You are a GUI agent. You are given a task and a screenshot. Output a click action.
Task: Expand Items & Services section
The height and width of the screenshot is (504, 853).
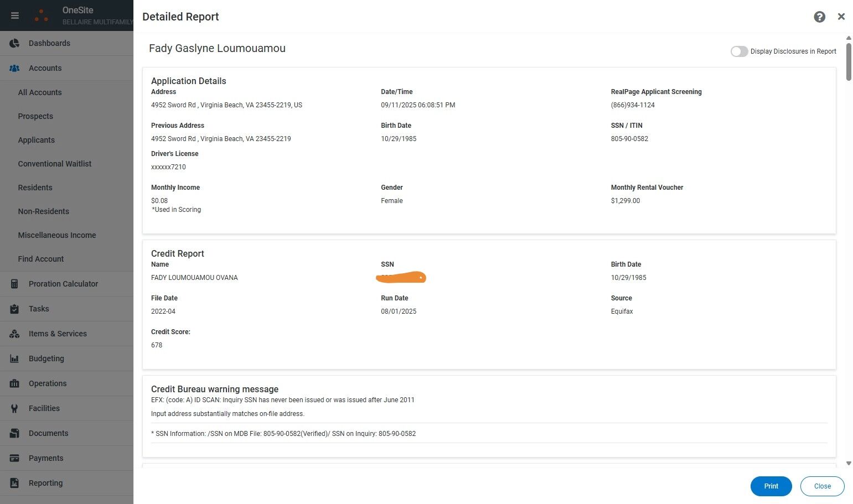coord(58,334)
